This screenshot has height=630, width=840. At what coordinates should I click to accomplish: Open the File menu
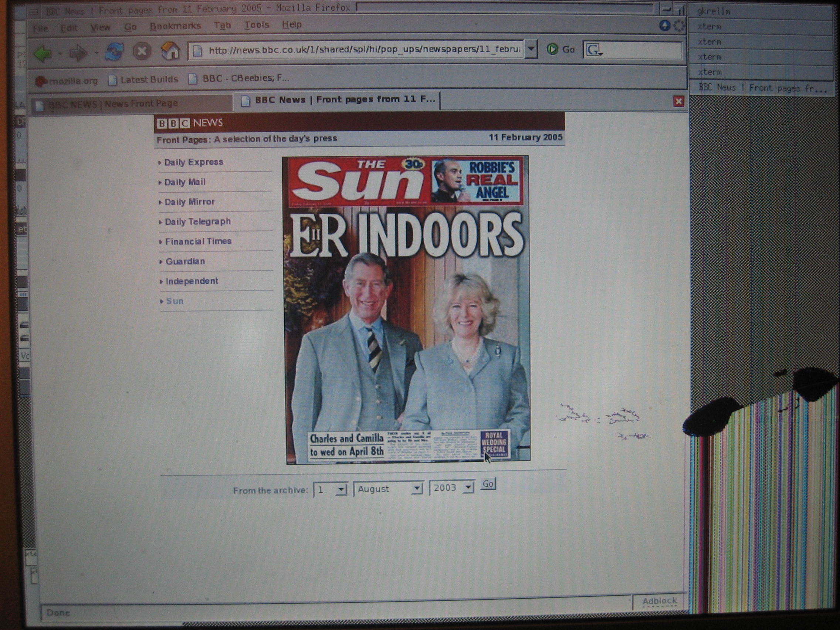click(x=40, y=29)
